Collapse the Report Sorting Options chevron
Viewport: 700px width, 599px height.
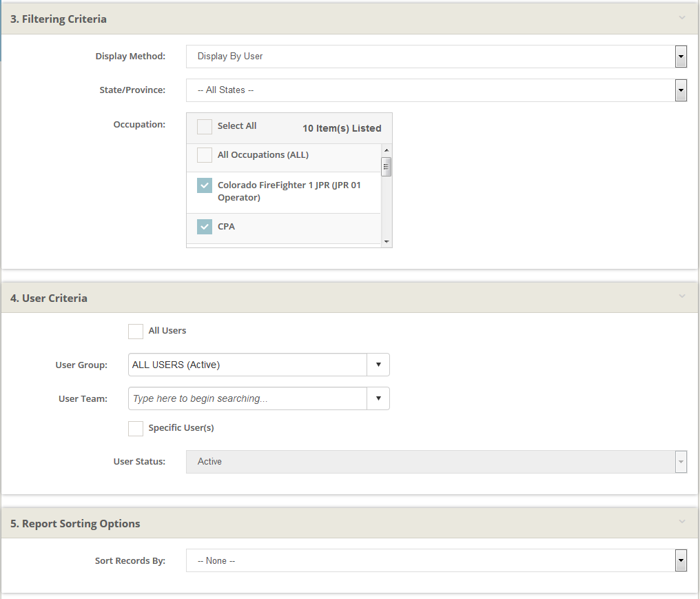pyautogui.click(x=682, y=522)
